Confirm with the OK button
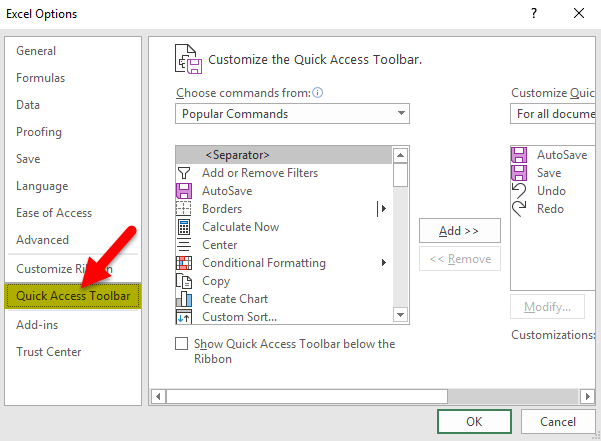 coord(474,421)
